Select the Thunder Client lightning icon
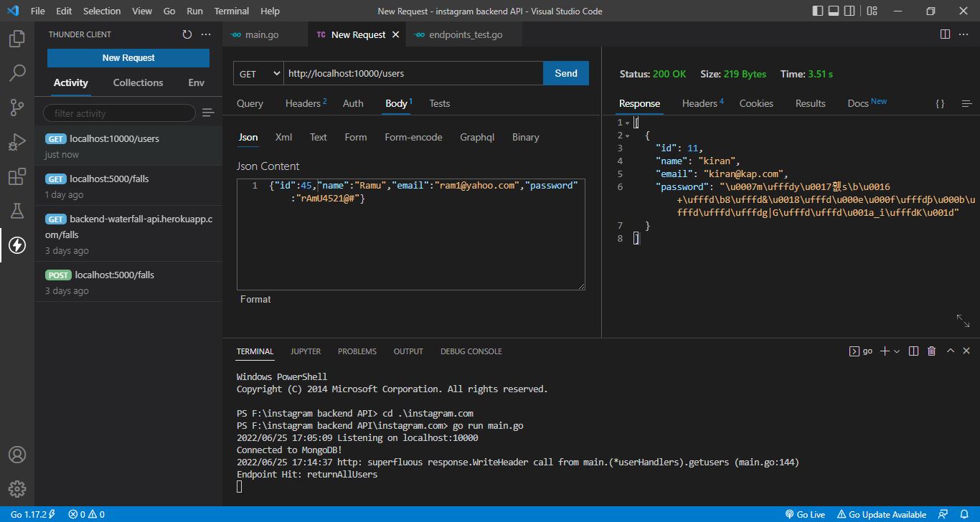 [17, 245]
